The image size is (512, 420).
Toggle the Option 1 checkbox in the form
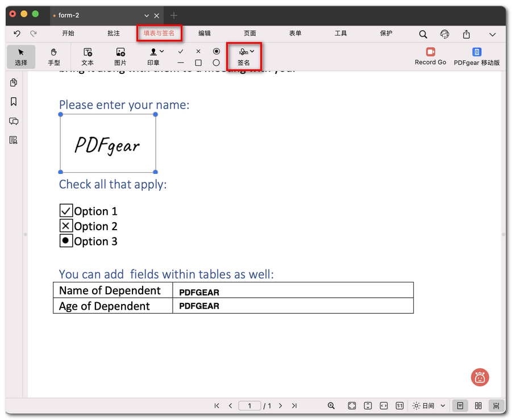[x=66, y=210]
